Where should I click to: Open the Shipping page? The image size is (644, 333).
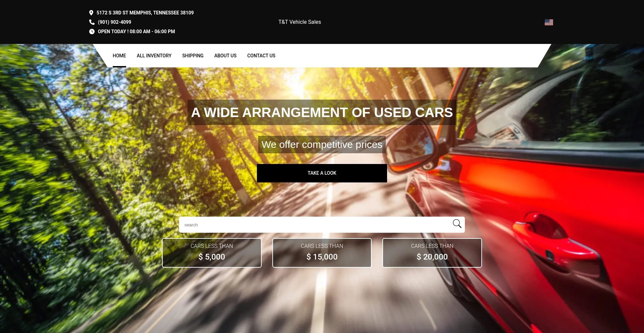193,56
